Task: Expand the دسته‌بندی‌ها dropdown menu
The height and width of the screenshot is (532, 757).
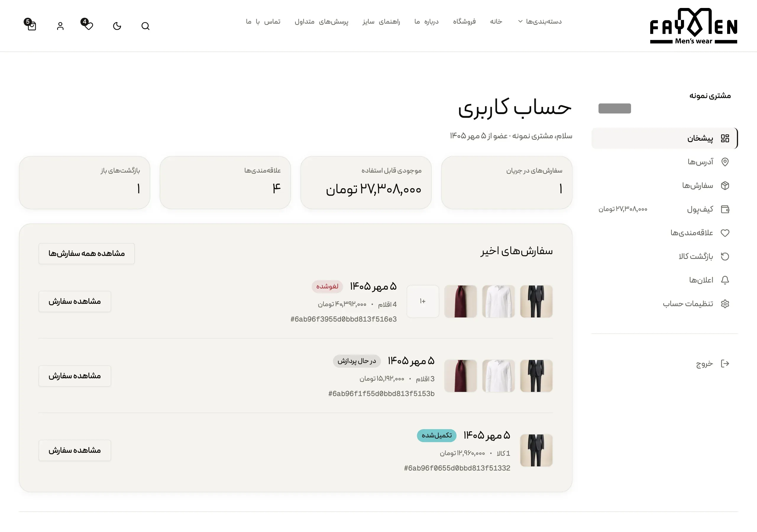Action: [x=540, y=21]
